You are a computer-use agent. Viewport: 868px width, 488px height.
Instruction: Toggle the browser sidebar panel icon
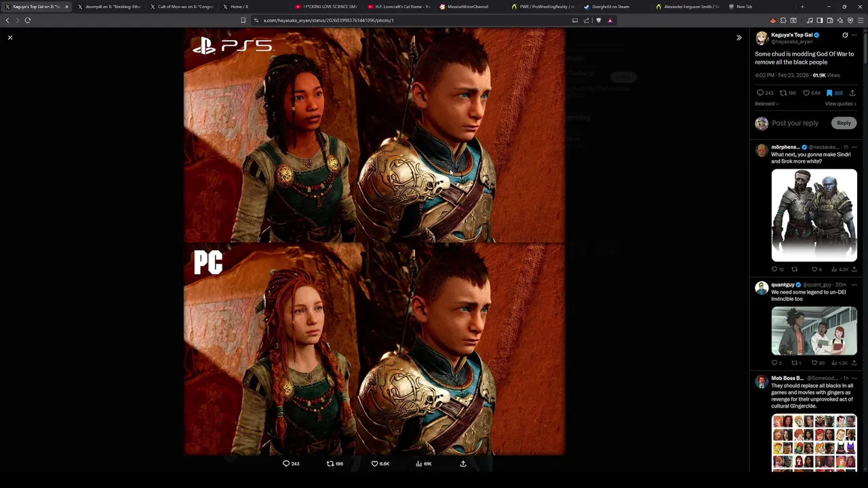click(x=820, y=20)
